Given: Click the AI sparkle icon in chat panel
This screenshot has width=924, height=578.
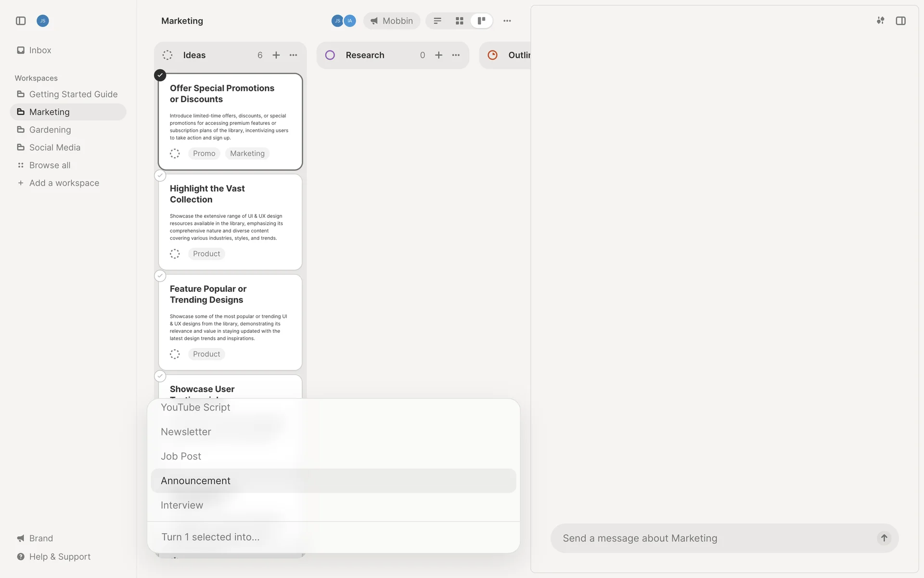Looking at the screenshot, I should tap(880, 21).
